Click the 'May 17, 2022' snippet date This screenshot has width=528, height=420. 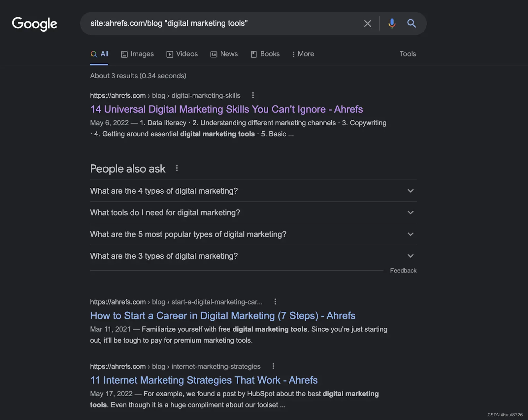tap(111, 394)
